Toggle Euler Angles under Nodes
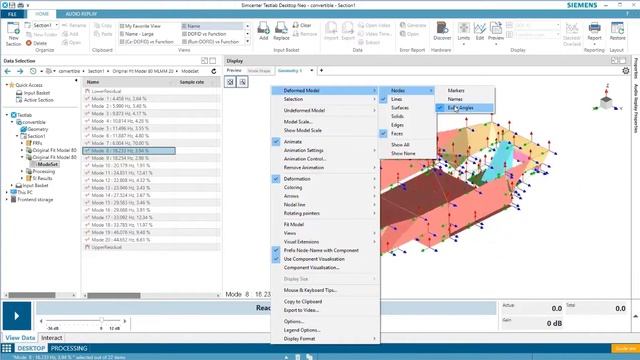The image size is (640, 360). pyautogui.click(x=465, y=108)
